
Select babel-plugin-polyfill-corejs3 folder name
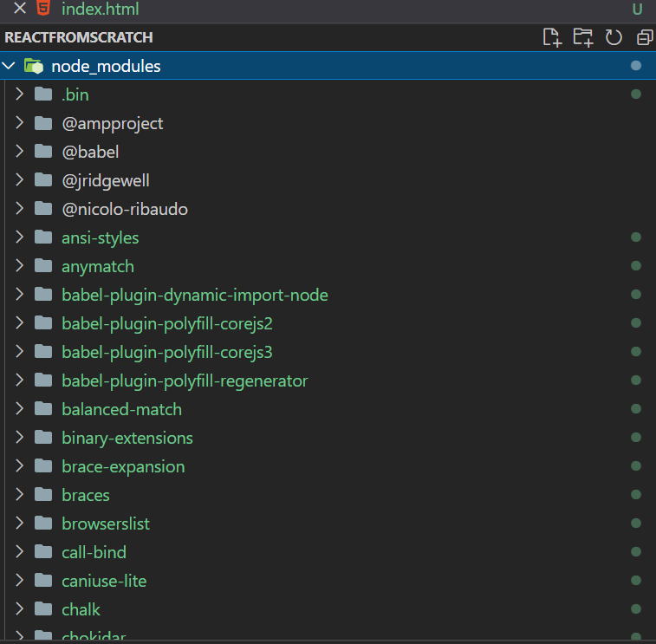coord(167,353)
